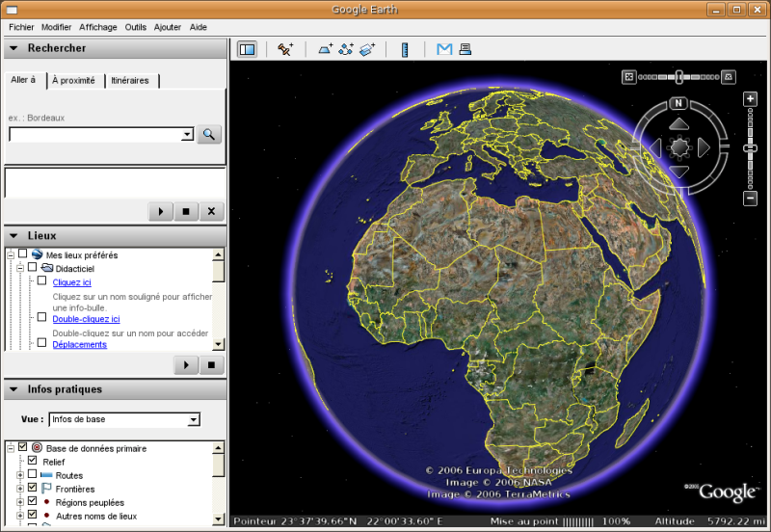
Task: Stop the tour in the Lieux panel
Action: (x=211, y=365)
